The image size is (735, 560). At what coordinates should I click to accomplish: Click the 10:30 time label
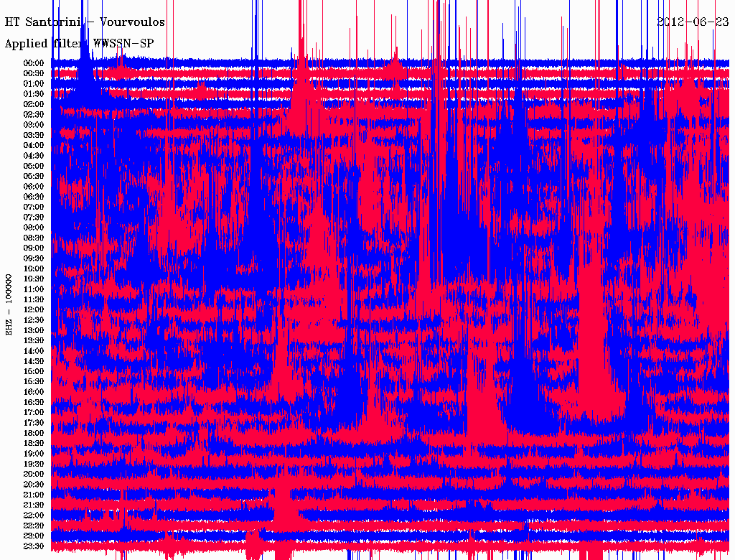[x=34, y=279]
